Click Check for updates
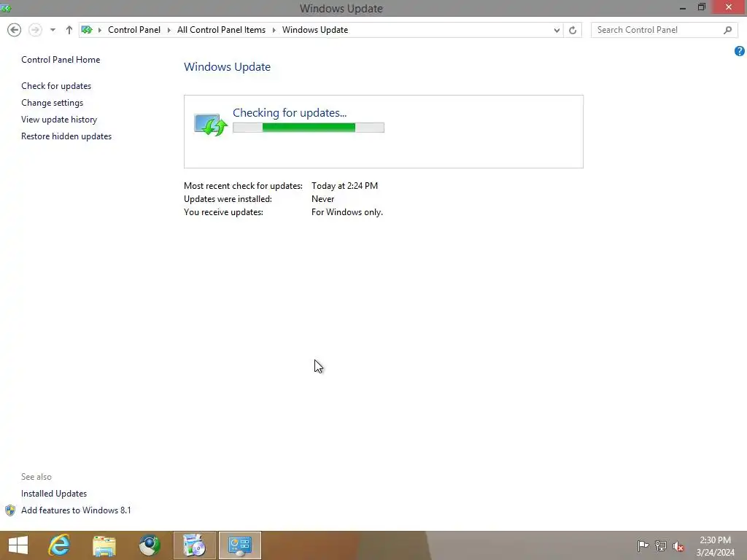The image size is (747, 560). 56,86
